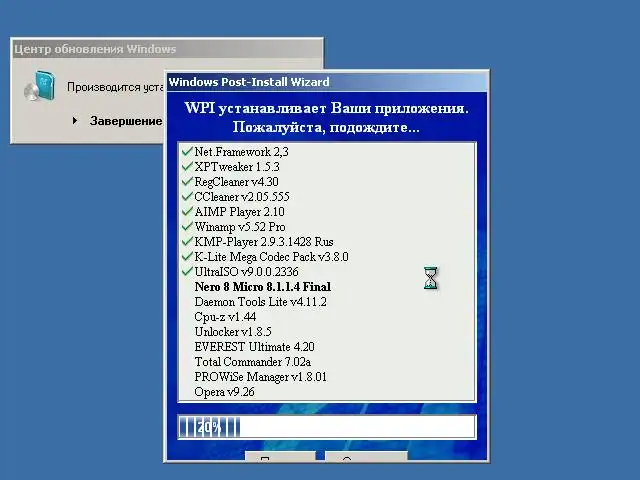Viewport: 640px width, 480px height.
Task: Select Net.Framework 2,3 entry
Action: click(241, 152)
